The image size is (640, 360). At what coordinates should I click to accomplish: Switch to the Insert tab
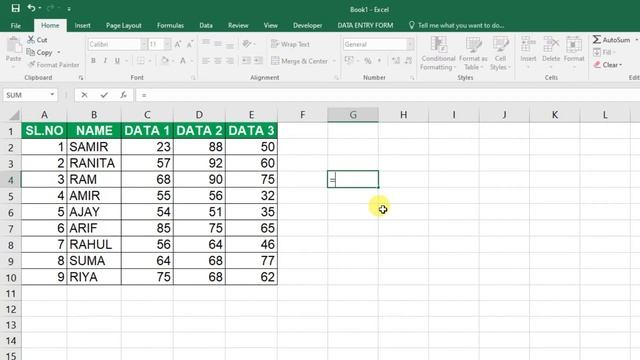click(x=82, y=25)
